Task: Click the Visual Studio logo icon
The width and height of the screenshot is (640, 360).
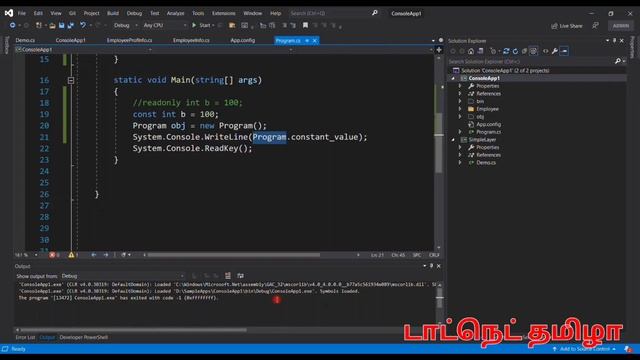Action: 9,13
